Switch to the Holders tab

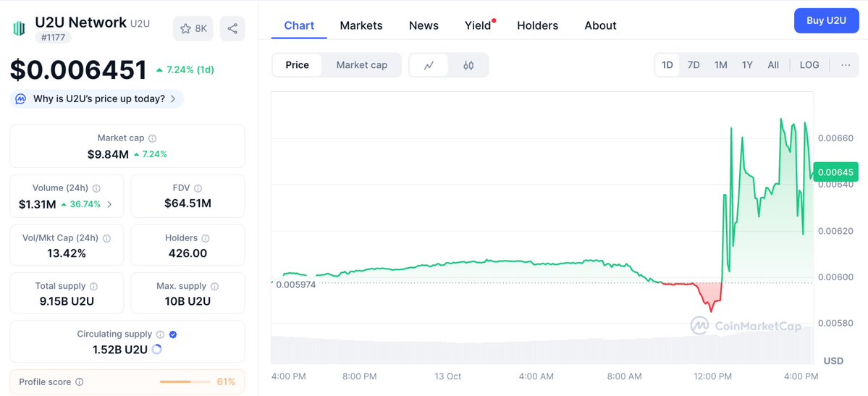(x=537, y=25)
